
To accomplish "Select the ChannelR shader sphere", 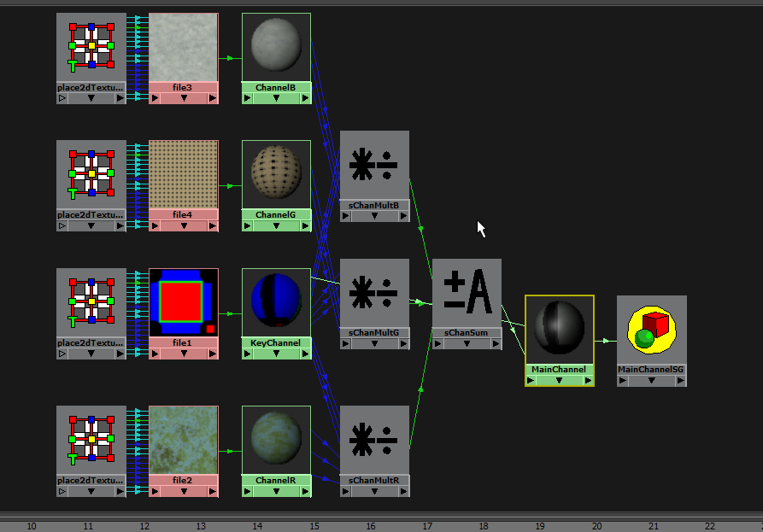I will click(276, 440).
